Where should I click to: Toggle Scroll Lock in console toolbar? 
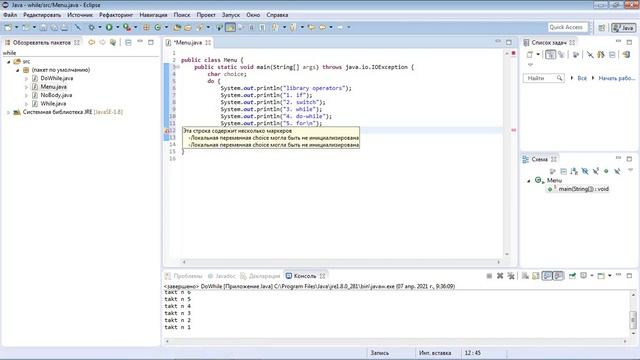pos(536,276)
